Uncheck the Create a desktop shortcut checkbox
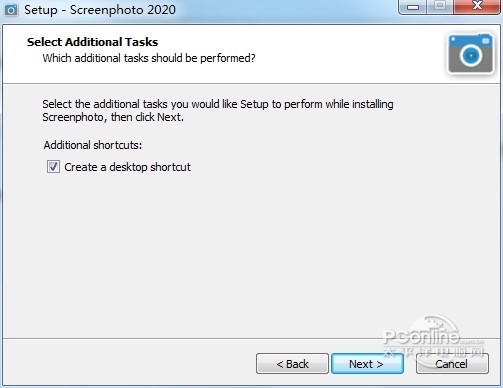 pyautogui.click(x=53, y=167)
